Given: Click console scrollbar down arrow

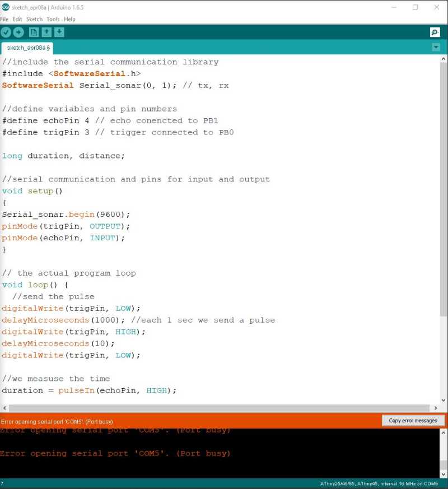Looking at the screenshot, I should pos(444,474).
